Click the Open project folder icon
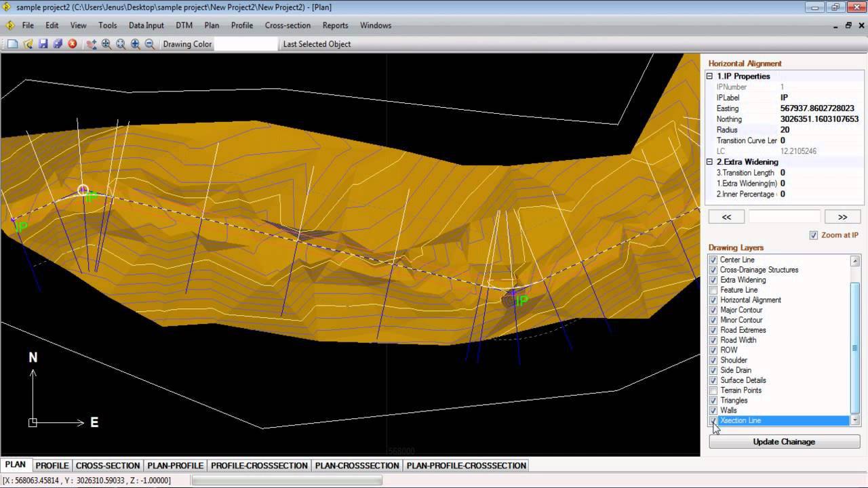 [x=28, y=44]
